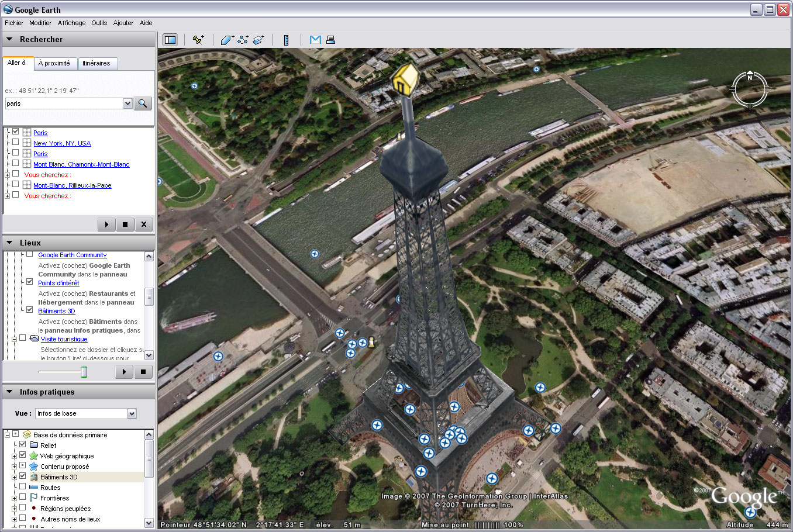
Task: Stop the search results tour
Action: pos(125,224)
